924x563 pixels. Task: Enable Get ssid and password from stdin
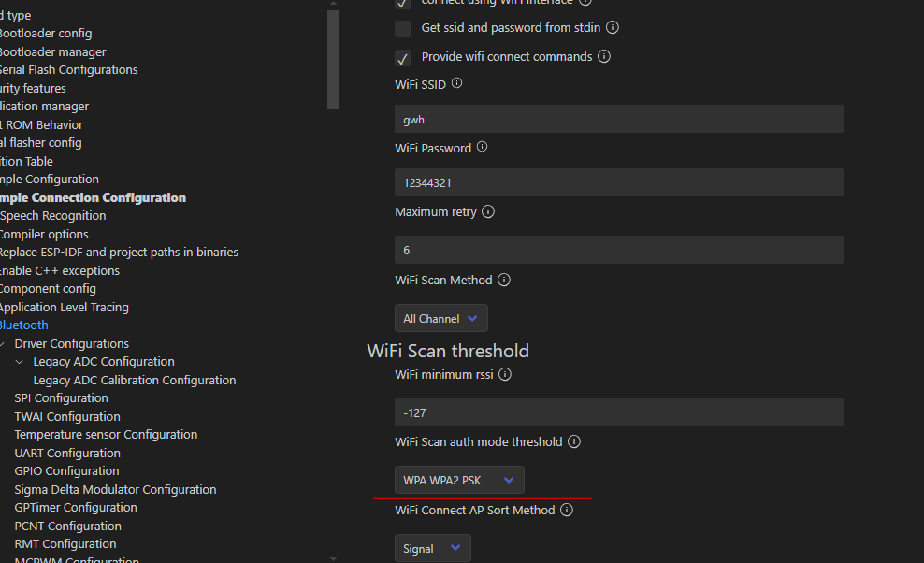403,28
